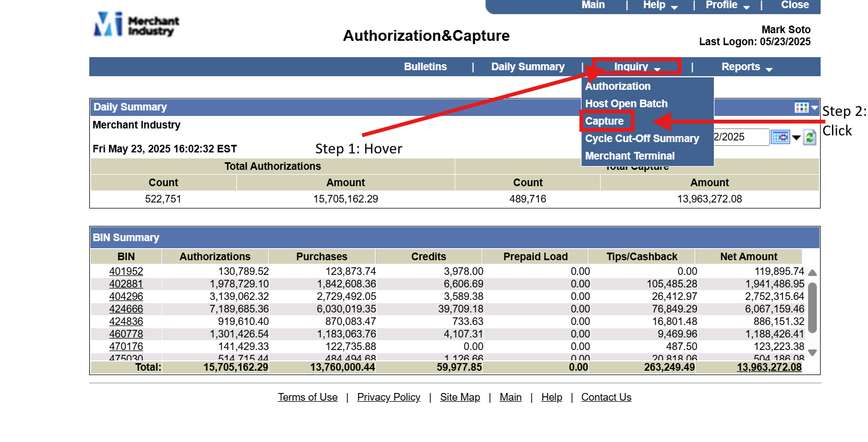This screenshot has height=442, width=868.
Task: Open Main footer link
Action: coord(511,397)
